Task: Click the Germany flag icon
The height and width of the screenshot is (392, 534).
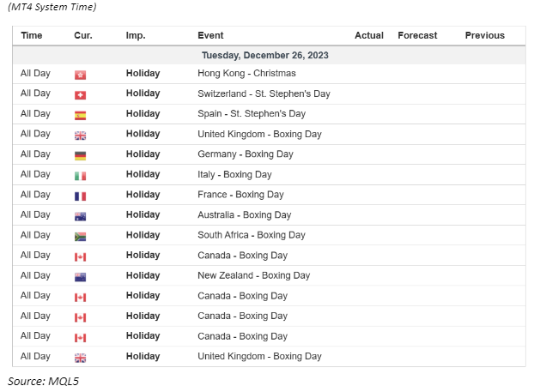Action: pyautogui.click(x=81, y=154)
